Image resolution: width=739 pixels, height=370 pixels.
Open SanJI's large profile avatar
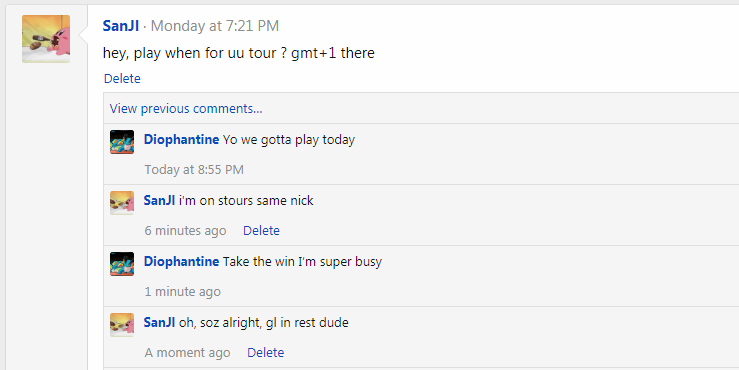pyautogui.click(x=46, y=39)
